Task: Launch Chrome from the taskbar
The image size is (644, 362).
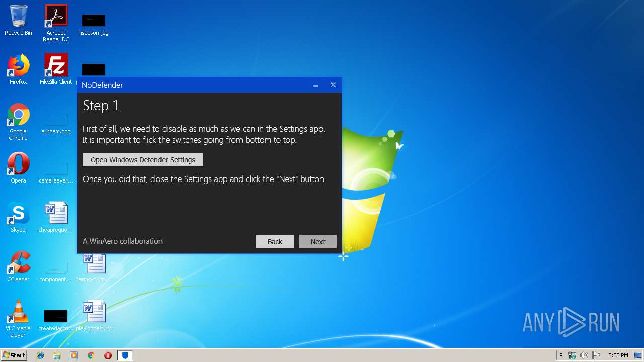Action: click(x=91, y=355)
